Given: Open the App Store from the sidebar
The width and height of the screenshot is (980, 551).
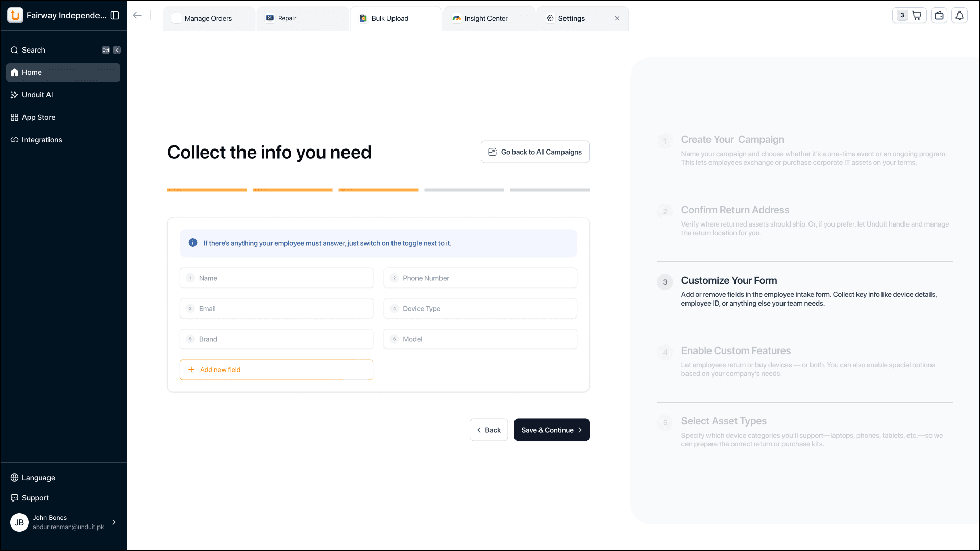Looking at the screenshot, I should point(38,117).
